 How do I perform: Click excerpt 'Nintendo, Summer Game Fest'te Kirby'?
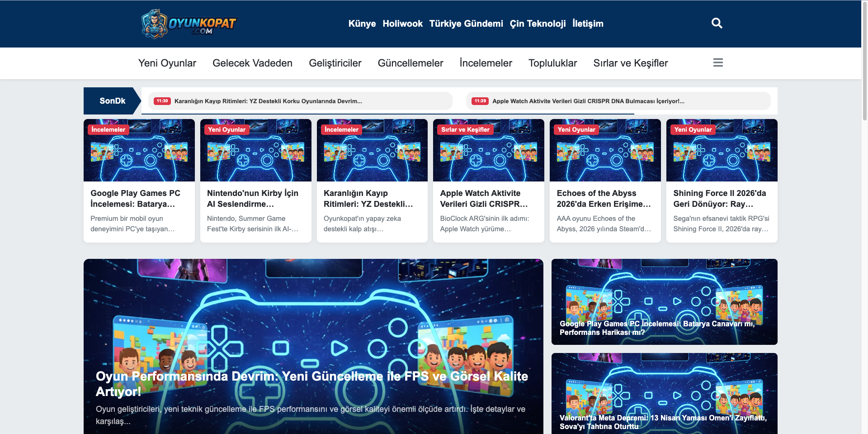coord(253,224)
